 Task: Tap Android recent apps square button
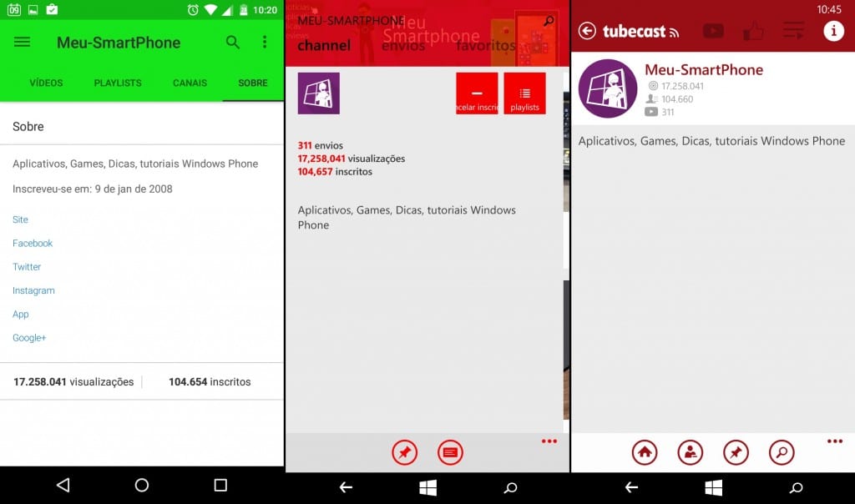point(220,485)
